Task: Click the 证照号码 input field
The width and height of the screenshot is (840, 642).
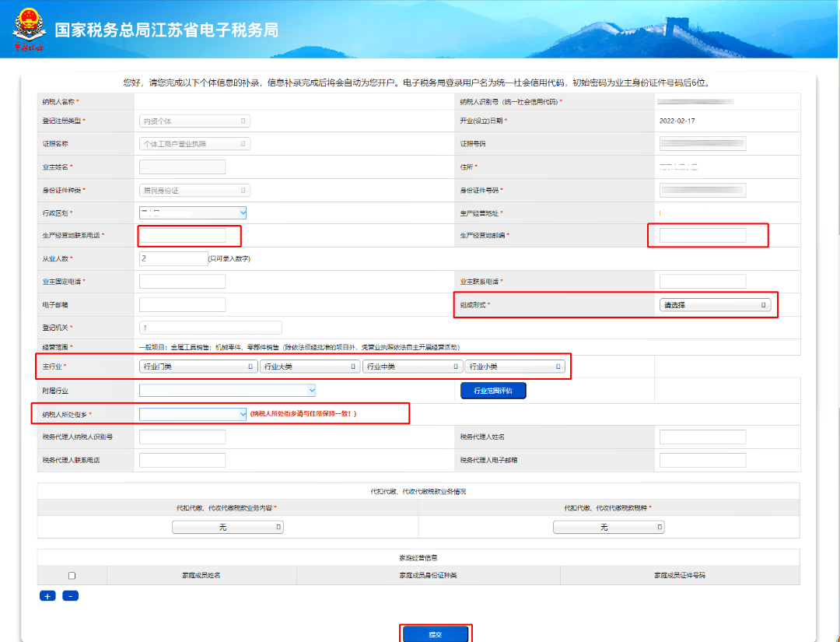Action: [703, 144]
